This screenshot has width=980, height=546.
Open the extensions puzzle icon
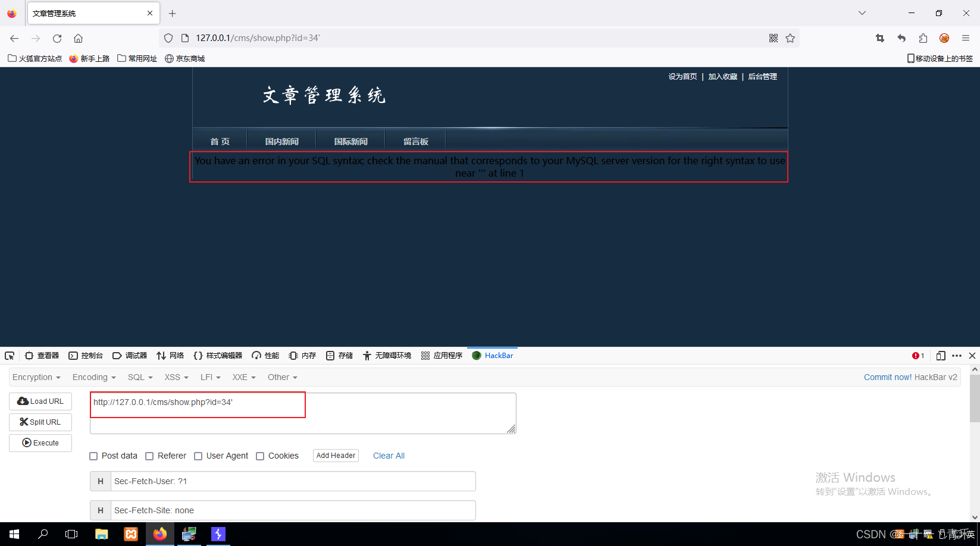923,38
